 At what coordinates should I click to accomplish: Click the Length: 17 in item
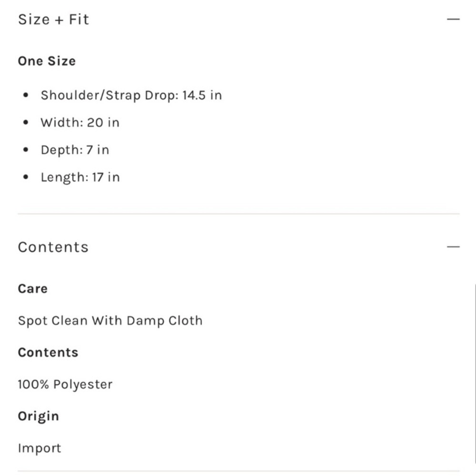click(x=80, y=177)
